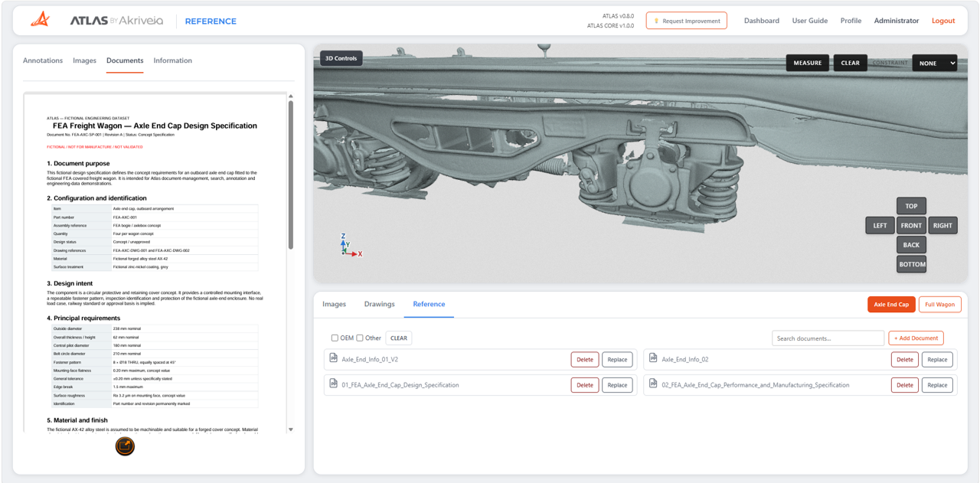980x483 pixels.
Task: Click the Administrator label in the header
Action: pos(897,21)
